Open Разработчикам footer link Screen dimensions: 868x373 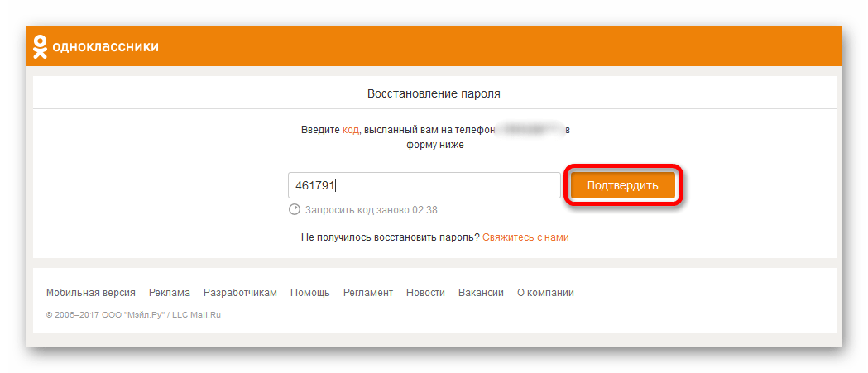[x=240, y=293]
